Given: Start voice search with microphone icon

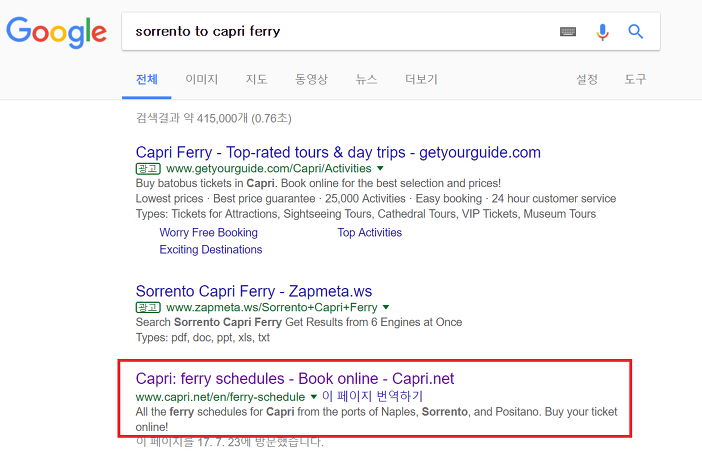Looking at the screenshot, I should tap(603, 32).
